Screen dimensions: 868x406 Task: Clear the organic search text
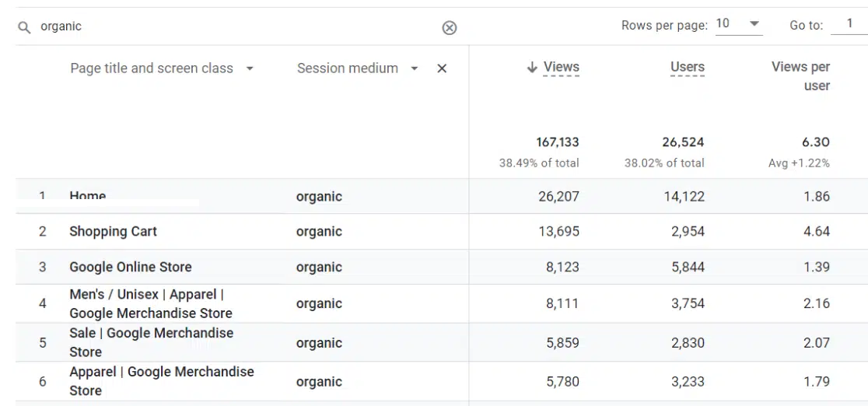[450, 28]
